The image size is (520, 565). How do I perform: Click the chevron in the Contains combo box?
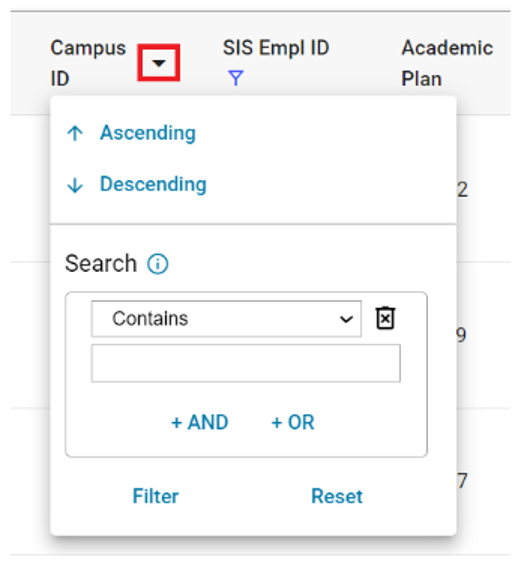coord(346,319)
